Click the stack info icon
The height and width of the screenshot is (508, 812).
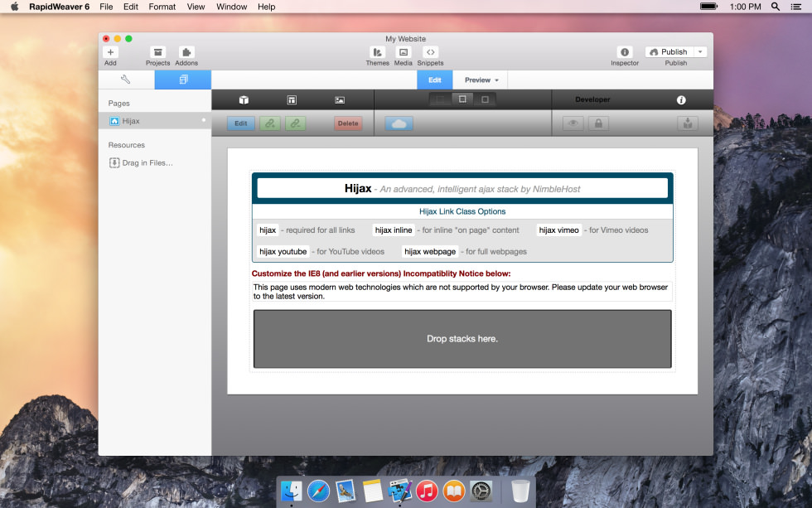(x=681, y=100)
